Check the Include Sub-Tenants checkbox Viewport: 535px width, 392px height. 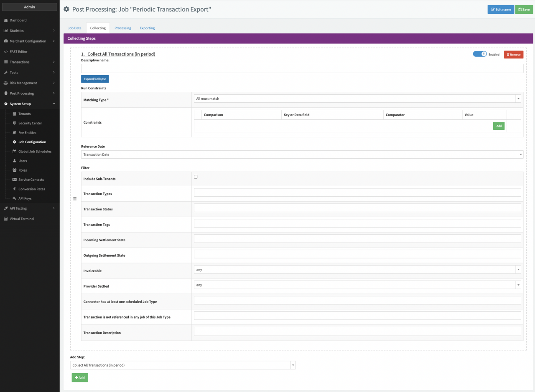click(196, 177)
